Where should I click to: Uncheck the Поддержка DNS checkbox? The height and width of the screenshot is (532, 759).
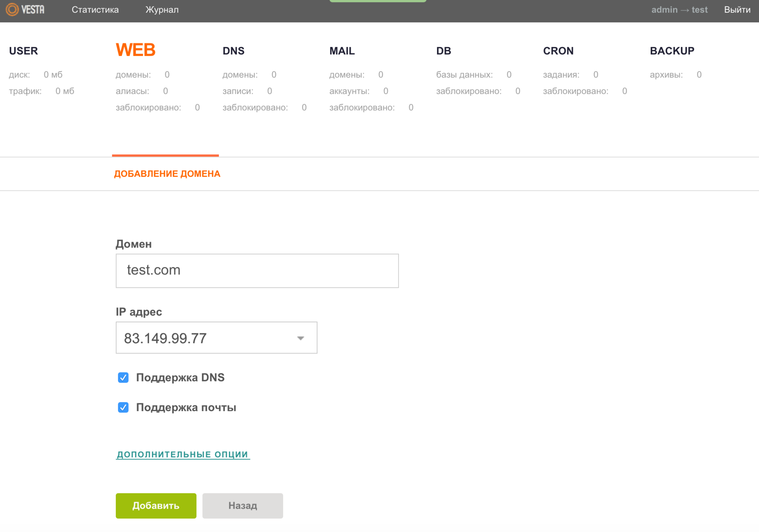[123, 378]
